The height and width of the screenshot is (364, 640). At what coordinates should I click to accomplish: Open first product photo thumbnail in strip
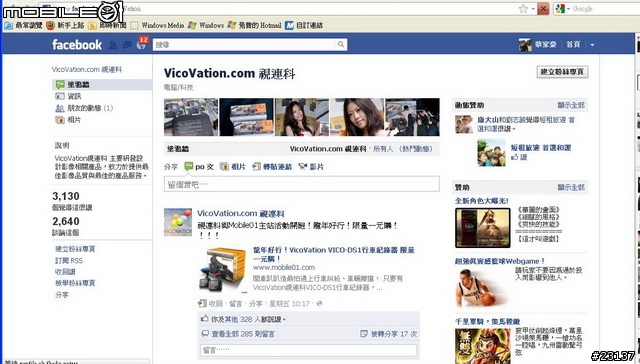pos(191,117)
